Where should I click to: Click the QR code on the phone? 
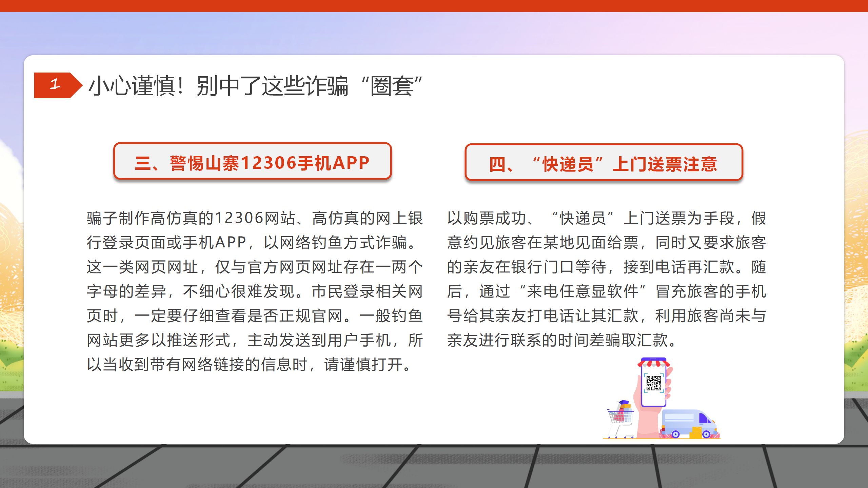(x=653, y=383)
